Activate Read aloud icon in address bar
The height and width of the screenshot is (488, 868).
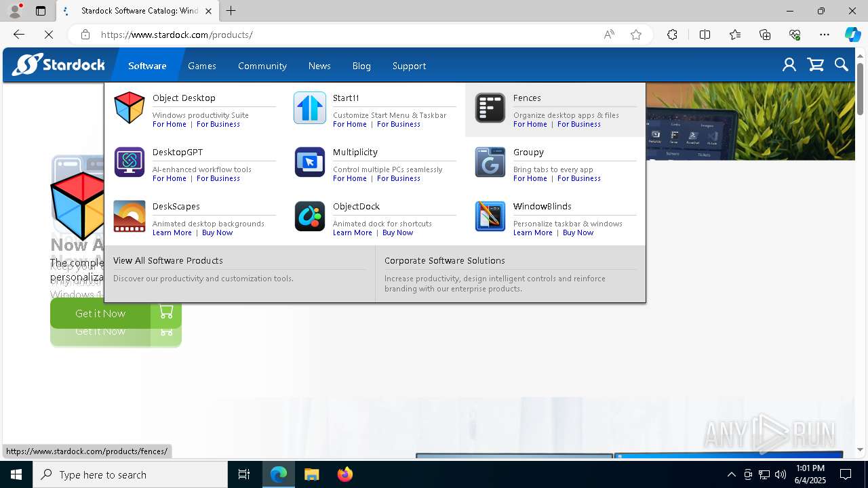(x=609, y=35)
